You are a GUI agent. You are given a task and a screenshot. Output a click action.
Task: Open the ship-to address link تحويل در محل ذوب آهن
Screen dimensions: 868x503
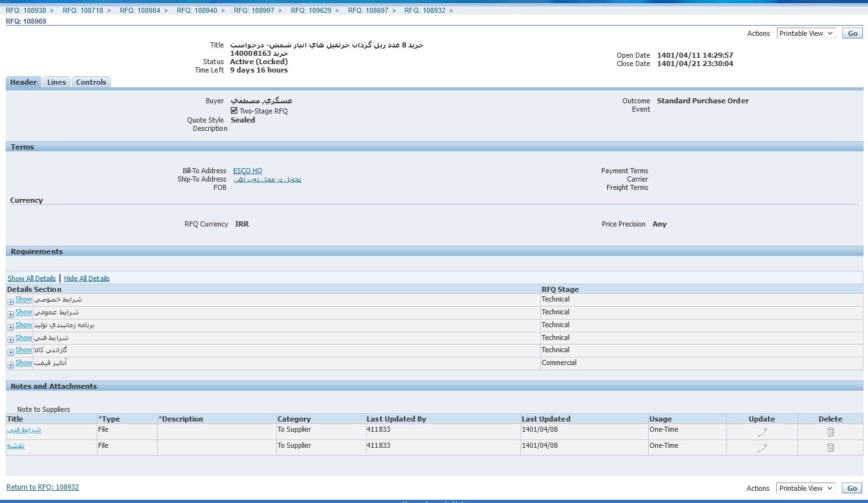pos(267,179)
